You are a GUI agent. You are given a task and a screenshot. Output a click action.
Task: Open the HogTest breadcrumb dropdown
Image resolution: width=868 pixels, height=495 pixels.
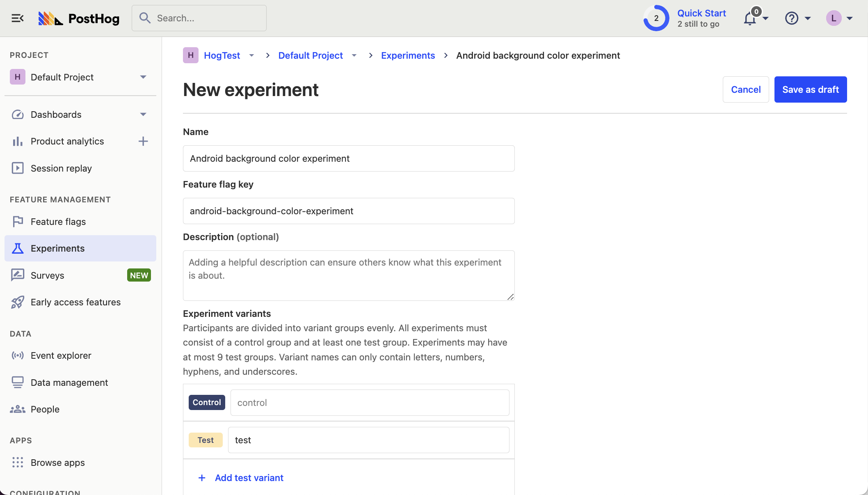tap(251, 55)
